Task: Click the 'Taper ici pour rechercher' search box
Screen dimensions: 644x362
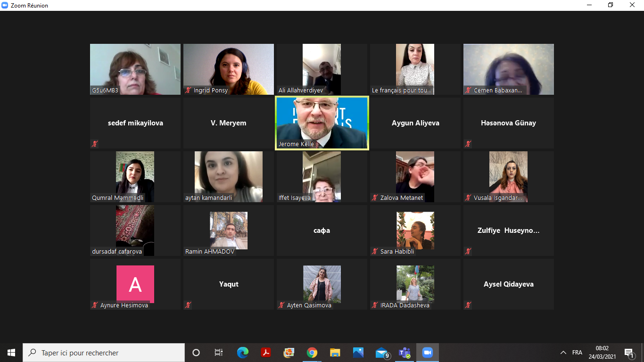Action: tap(104, 353)
